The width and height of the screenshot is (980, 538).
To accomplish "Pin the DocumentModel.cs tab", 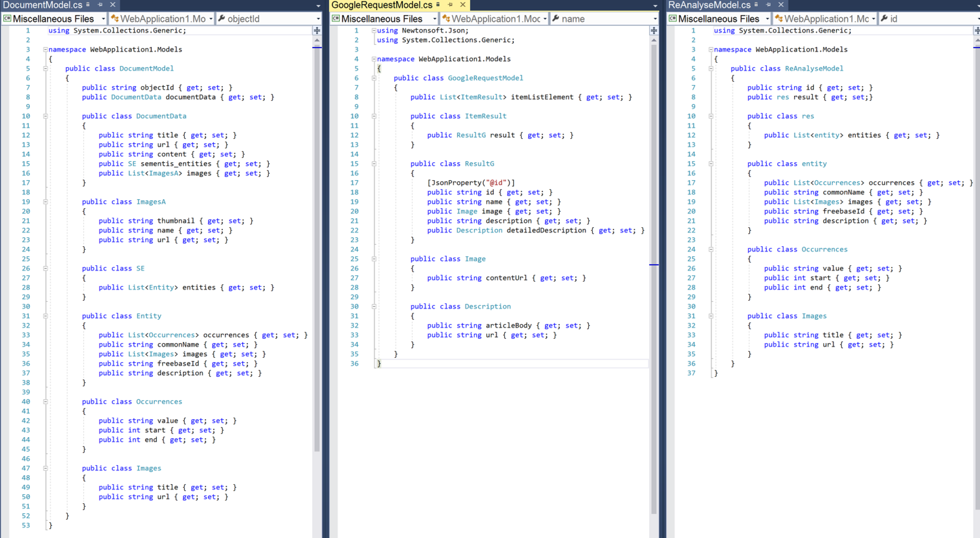I will [100, 4].
